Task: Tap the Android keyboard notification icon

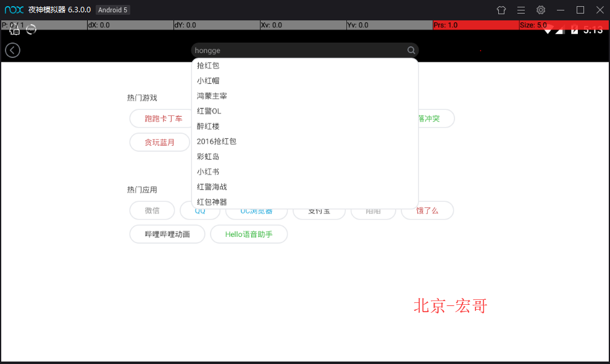Action: tap(15, 30)
